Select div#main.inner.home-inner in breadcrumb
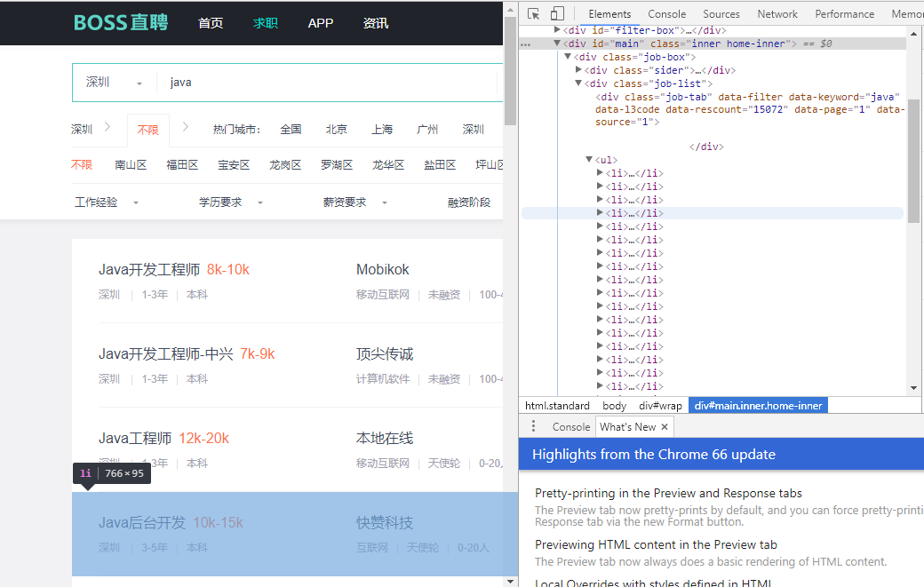The width and height of the screenshot is (924, 587). (x=758, y=406)
